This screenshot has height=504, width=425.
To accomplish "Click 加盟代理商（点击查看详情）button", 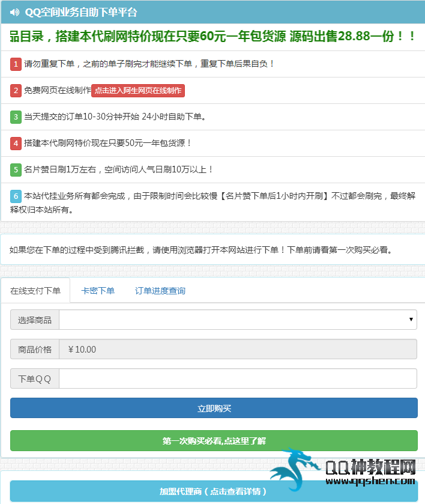I will point(214,491).
